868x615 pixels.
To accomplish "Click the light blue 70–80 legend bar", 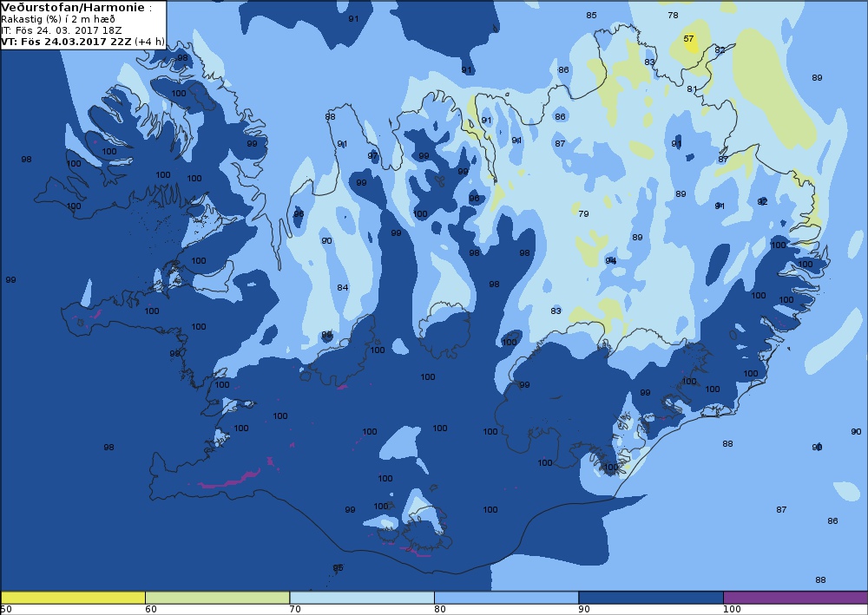I will click(x=361, y=598).
